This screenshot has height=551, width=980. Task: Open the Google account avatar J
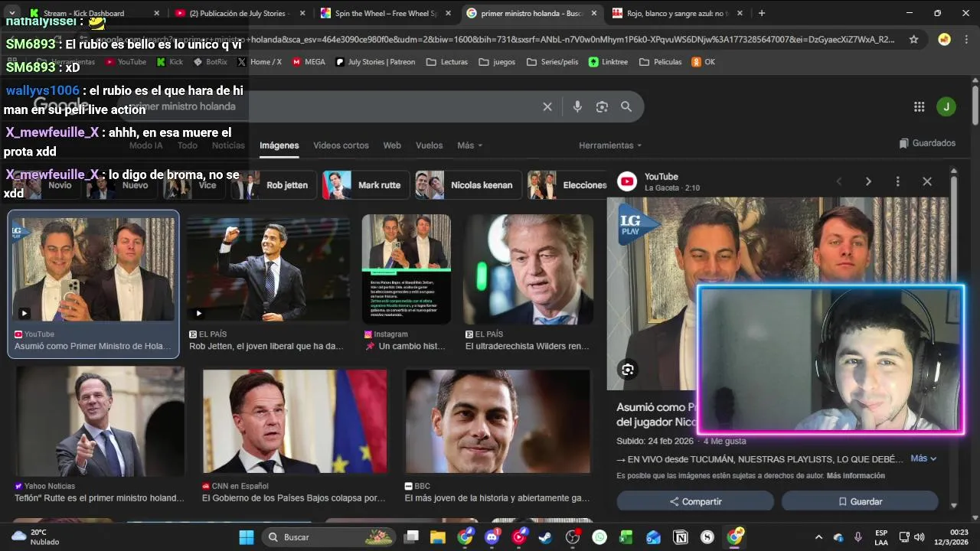pyautogui.click(x=946, y=107)
